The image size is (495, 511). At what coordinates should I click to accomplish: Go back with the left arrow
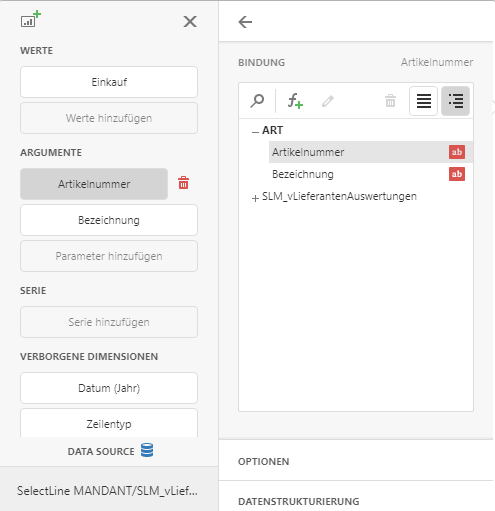pos(245,22)
